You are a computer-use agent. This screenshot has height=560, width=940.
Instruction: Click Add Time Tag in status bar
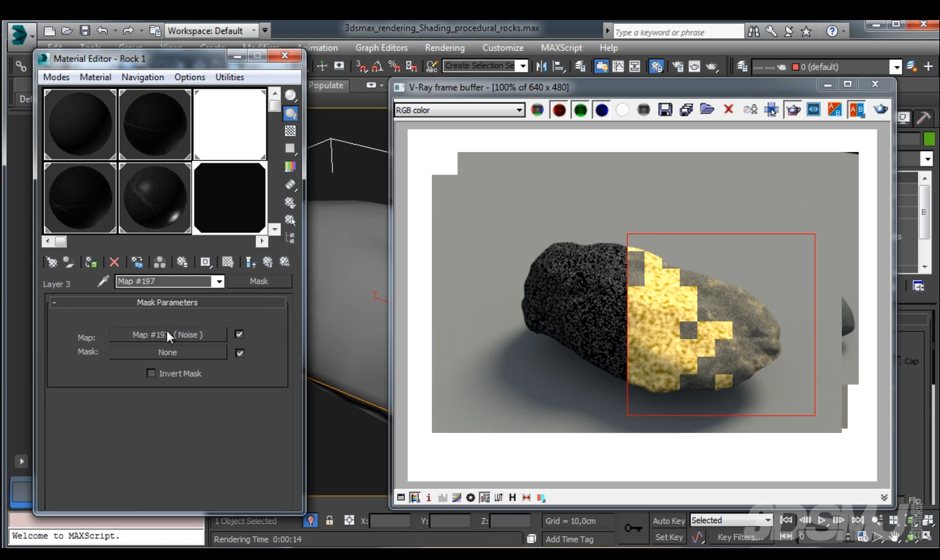point(570,539)
